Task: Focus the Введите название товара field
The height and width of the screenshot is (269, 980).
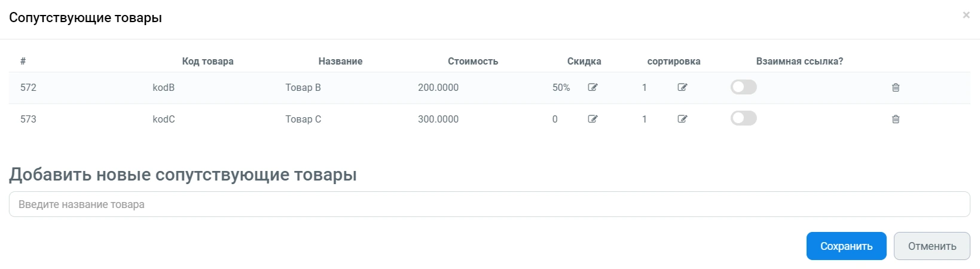Action: [489, 204]
